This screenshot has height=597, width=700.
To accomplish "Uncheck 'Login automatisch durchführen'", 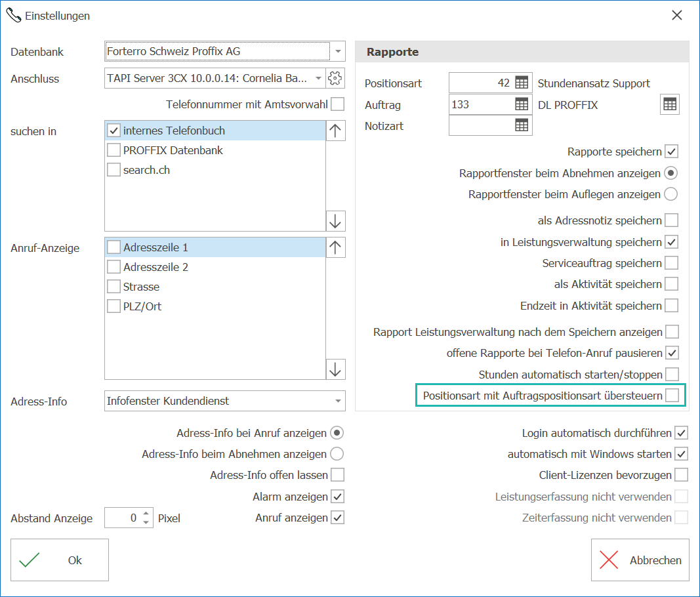I will pos(681,433).
